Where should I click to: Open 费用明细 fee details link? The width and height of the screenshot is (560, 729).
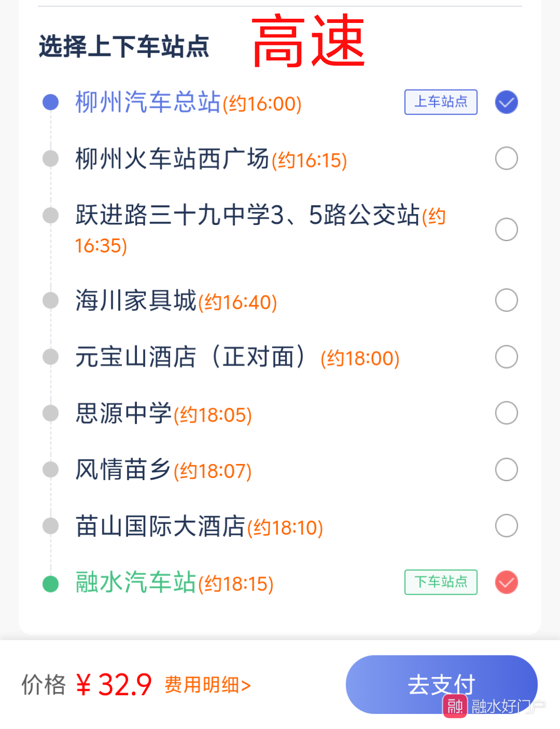pos(208,685)
